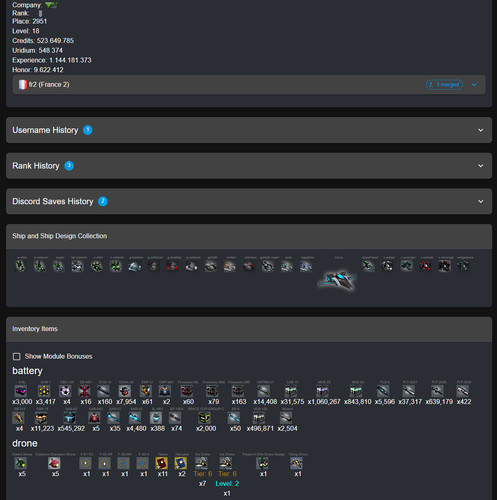Click the Level 2 drone item label

click(x=227, y=483)
